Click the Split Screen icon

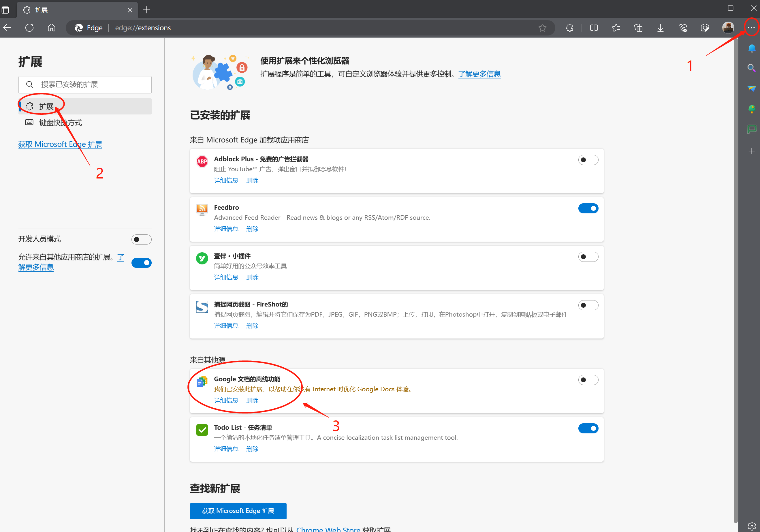(x=594, y=28)
